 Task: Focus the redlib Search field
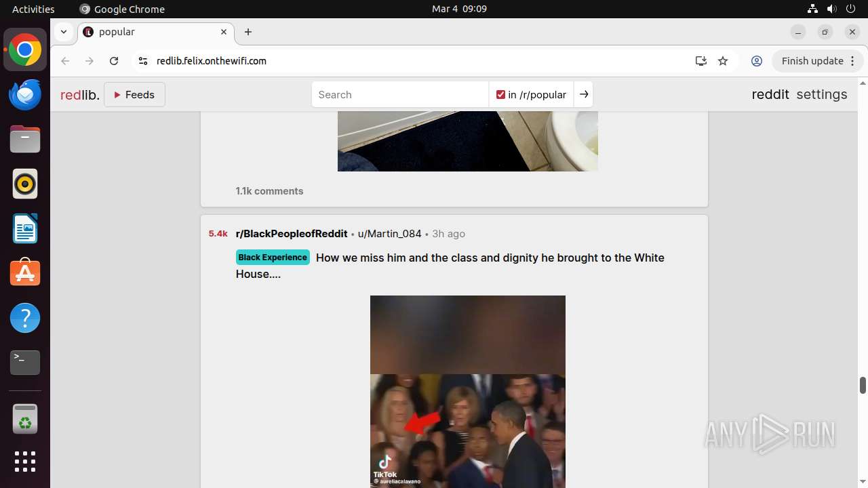point(400,95)
